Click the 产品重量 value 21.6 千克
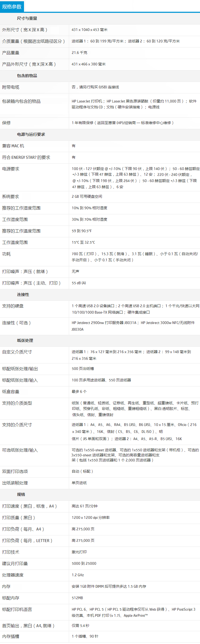The width and height of the screenshot is (200, 644). point(79,53)
